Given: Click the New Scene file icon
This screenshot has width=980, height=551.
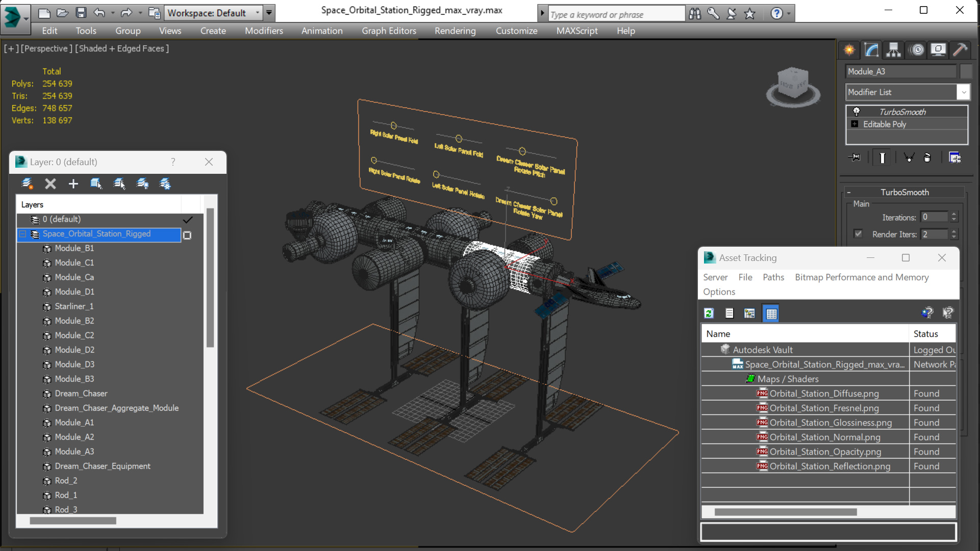Looking at the screenshot, I should pyautogui.click(x=44, y=13).
